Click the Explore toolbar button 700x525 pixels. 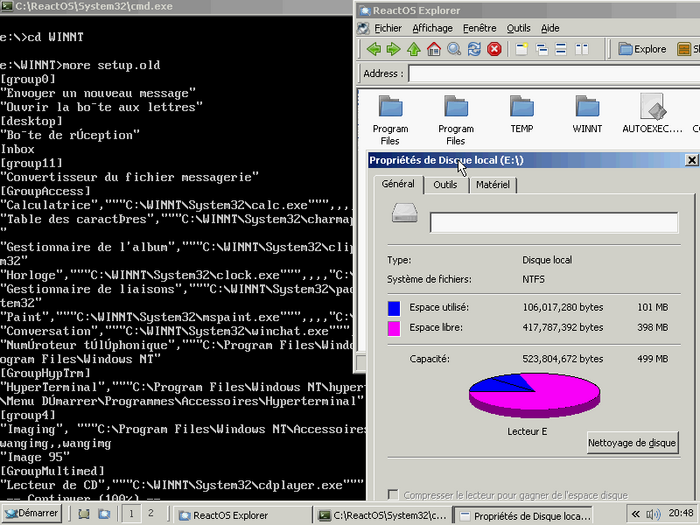(x=642, y=48)
